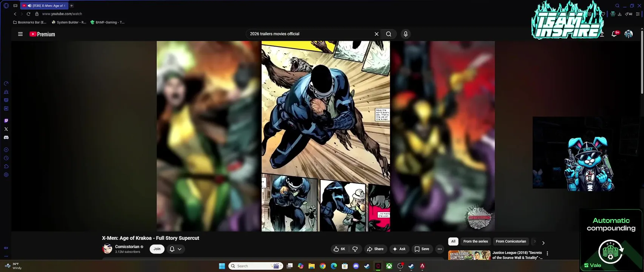
Task: Open Windows Start menu
Action: 222,266
